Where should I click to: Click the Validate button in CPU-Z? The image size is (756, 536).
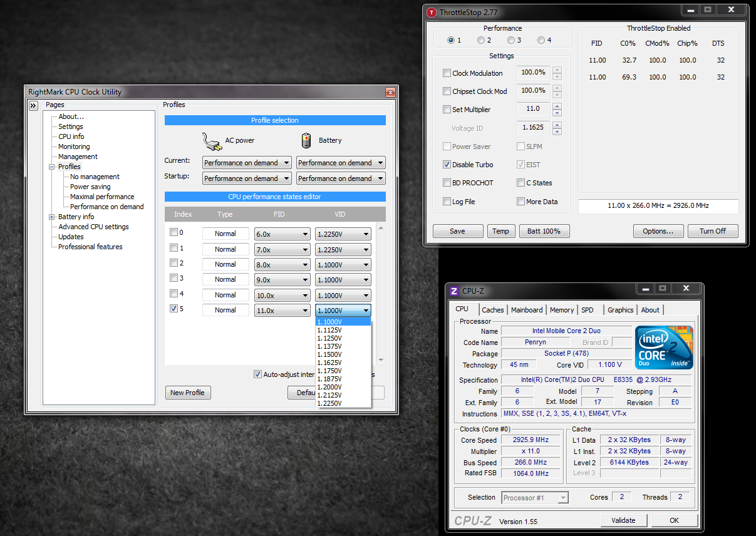coord(623,520)
